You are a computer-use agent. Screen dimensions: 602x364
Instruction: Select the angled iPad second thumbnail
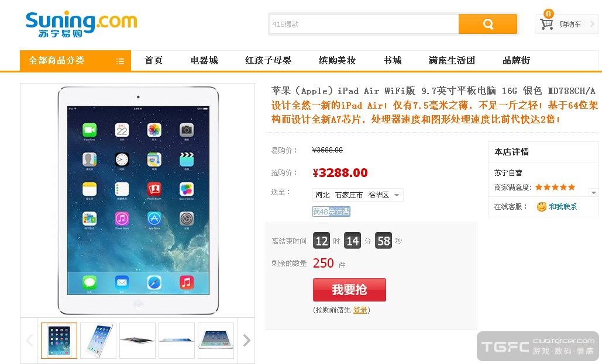tap(98, 340)
